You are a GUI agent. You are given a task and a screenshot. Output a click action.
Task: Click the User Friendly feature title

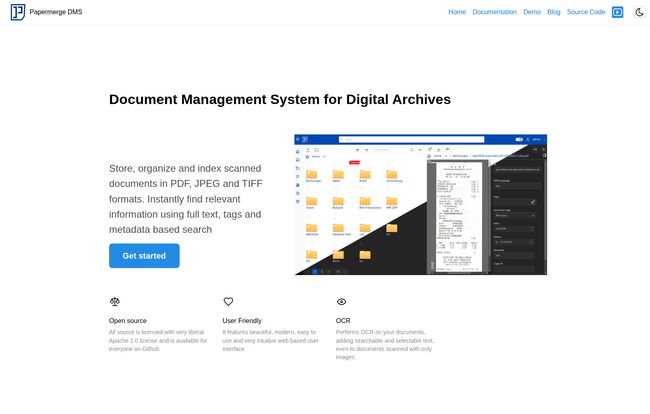242,321
